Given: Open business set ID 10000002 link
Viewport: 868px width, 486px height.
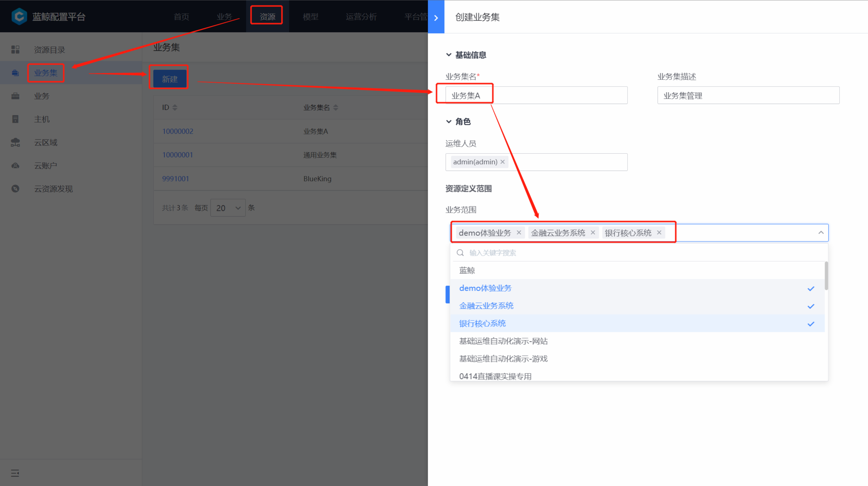Looking at the screenshot, I should 177,131.
